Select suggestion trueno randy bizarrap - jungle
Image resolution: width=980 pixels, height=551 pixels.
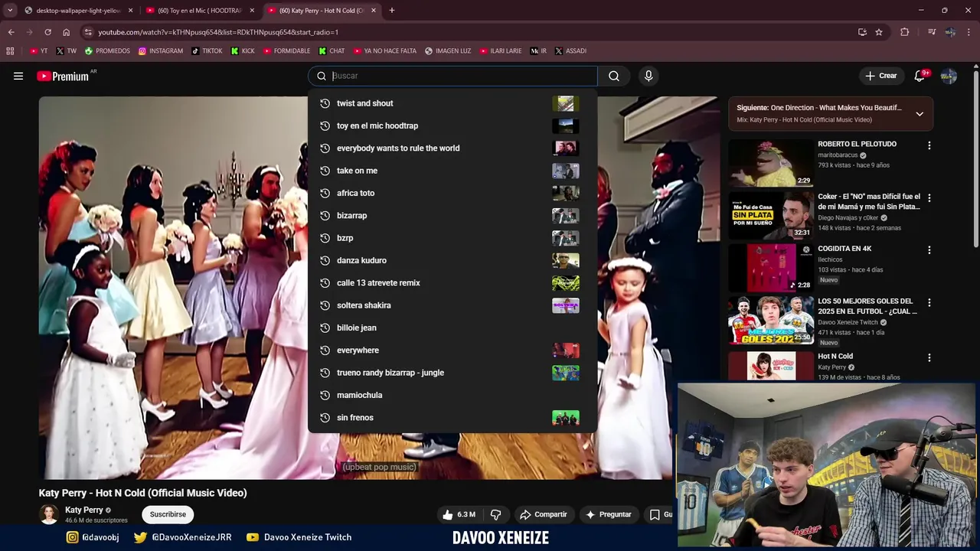coord(452,373)
